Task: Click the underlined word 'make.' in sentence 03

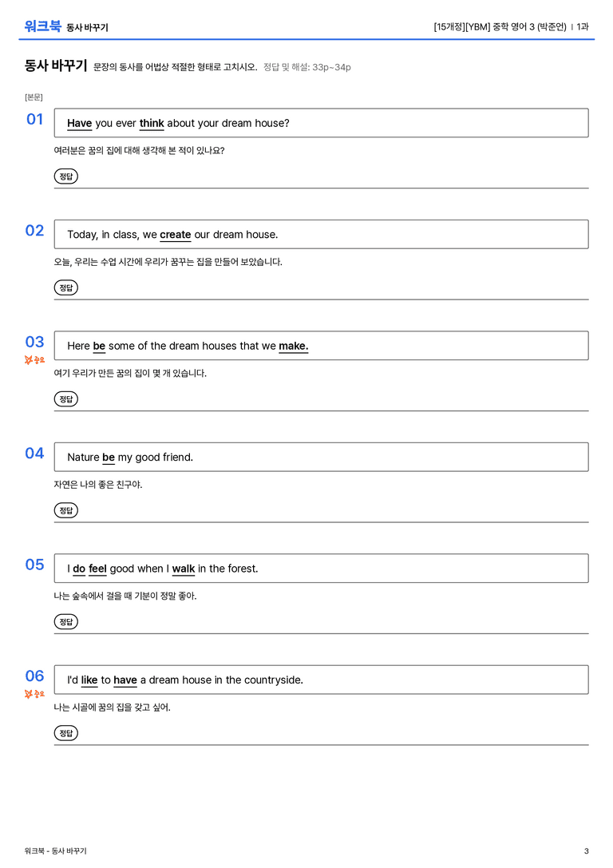Action: [293, 346]
